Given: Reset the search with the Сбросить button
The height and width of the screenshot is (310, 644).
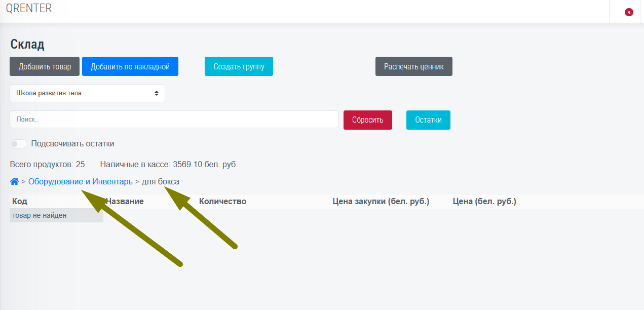Looking at the screenshot, I should pos(367,120).
